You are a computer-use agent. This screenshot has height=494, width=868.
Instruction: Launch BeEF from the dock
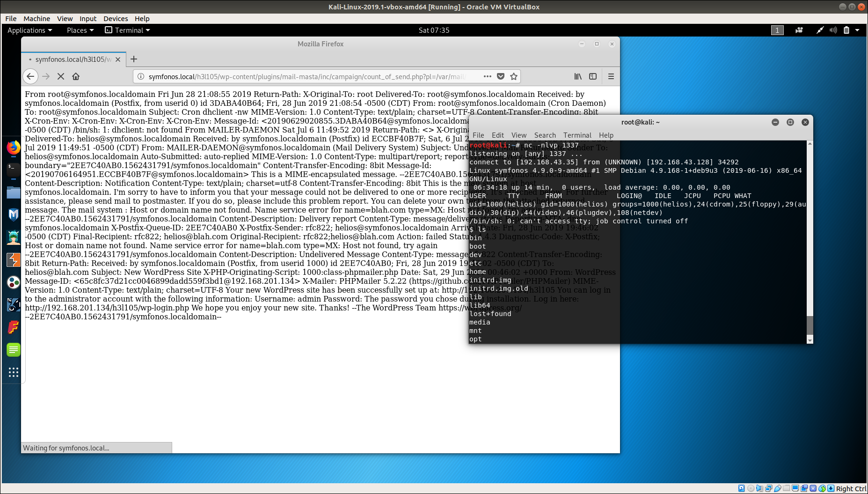14,305
